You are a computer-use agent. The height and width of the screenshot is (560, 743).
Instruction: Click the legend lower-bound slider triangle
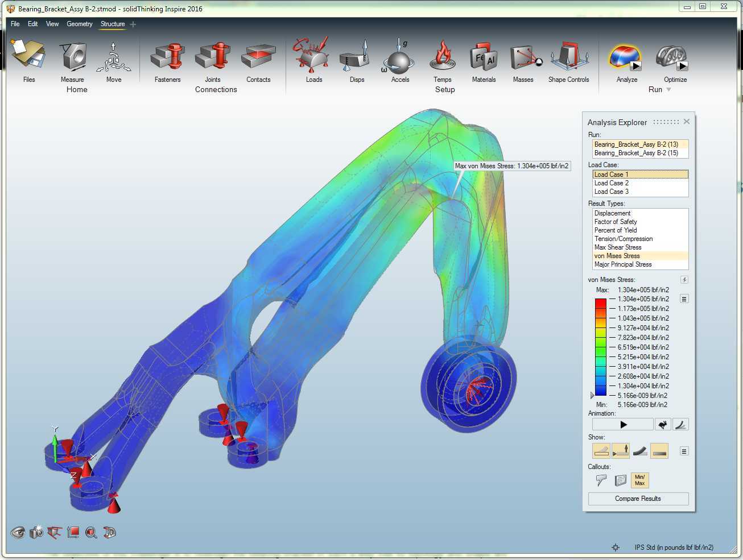592,395
